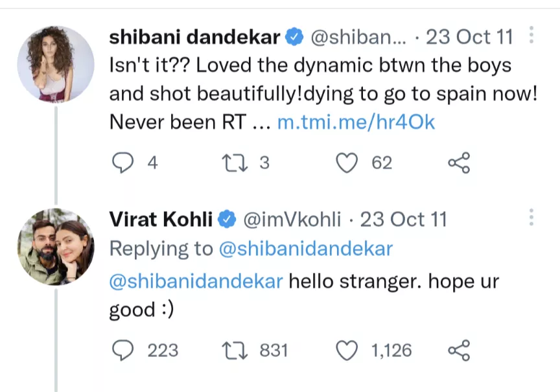Click the shibani dandekar display name

[194, 37]
